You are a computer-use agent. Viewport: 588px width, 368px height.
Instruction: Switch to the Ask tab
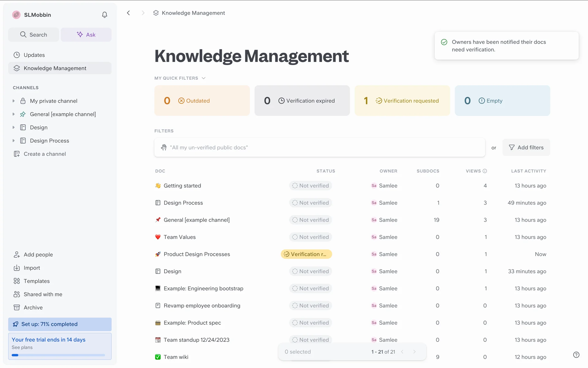point(86,35)
